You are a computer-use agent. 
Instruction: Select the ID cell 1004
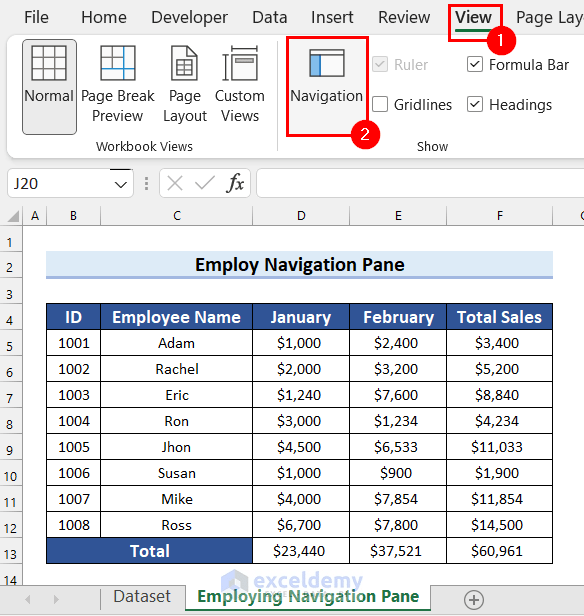[x=73, y=421]
